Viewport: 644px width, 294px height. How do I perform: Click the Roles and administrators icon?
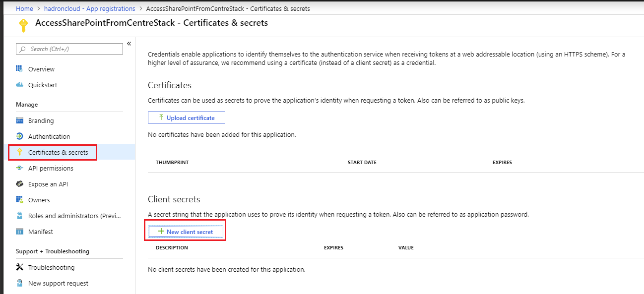[x=19, y=216]
